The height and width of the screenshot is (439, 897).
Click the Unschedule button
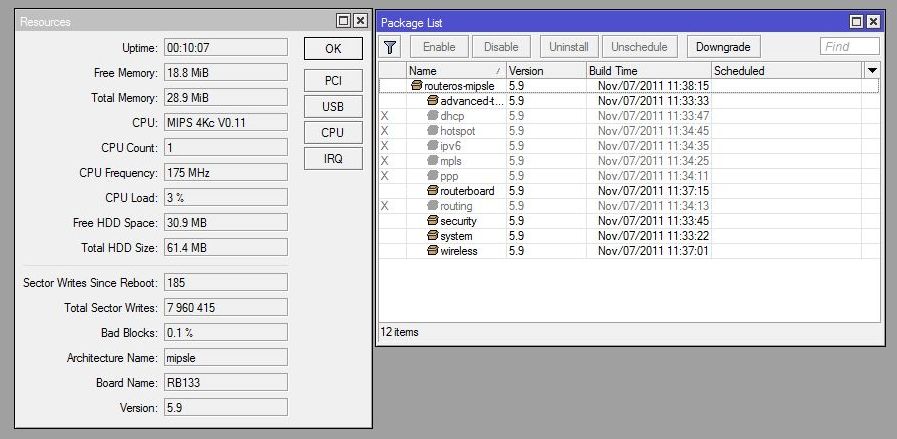pyautogui.click(x=639, y=47)
